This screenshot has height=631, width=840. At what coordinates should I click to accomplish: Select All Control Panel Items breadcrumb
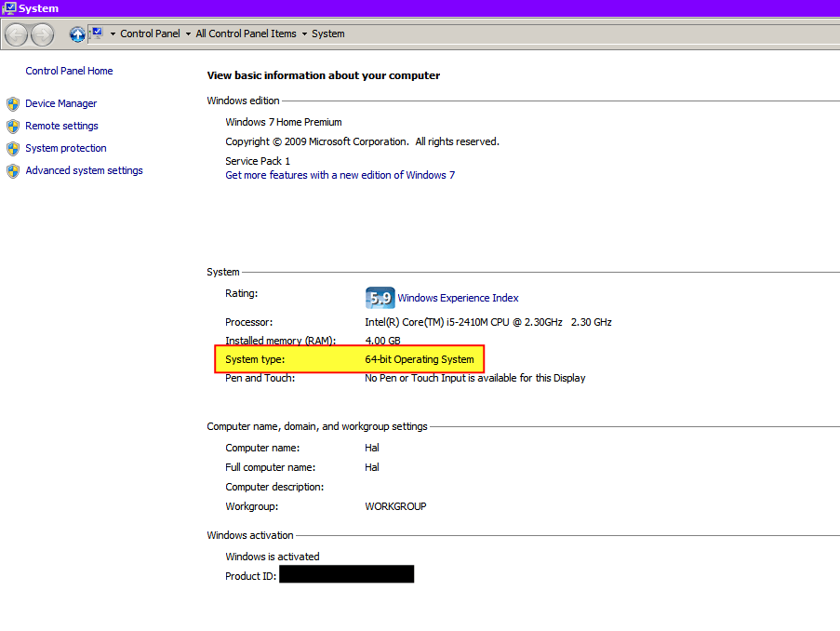coord(246,34)
